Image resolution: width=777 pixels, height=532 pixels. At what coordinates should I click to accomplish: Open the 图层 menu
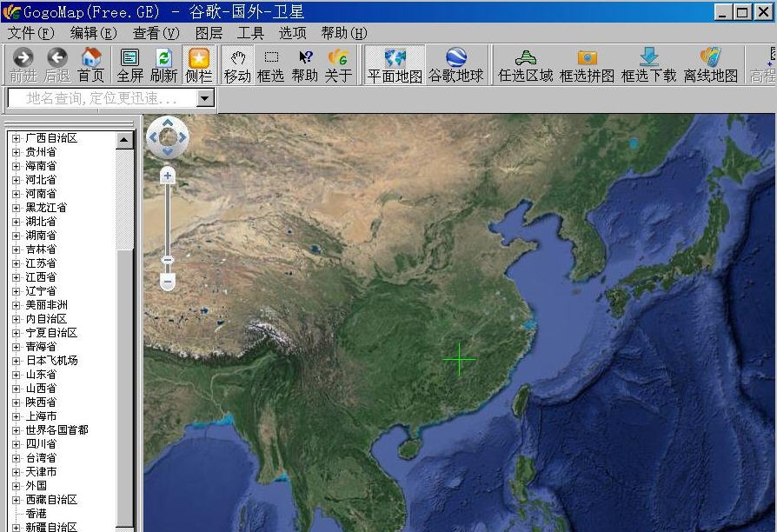click(208, 33)
